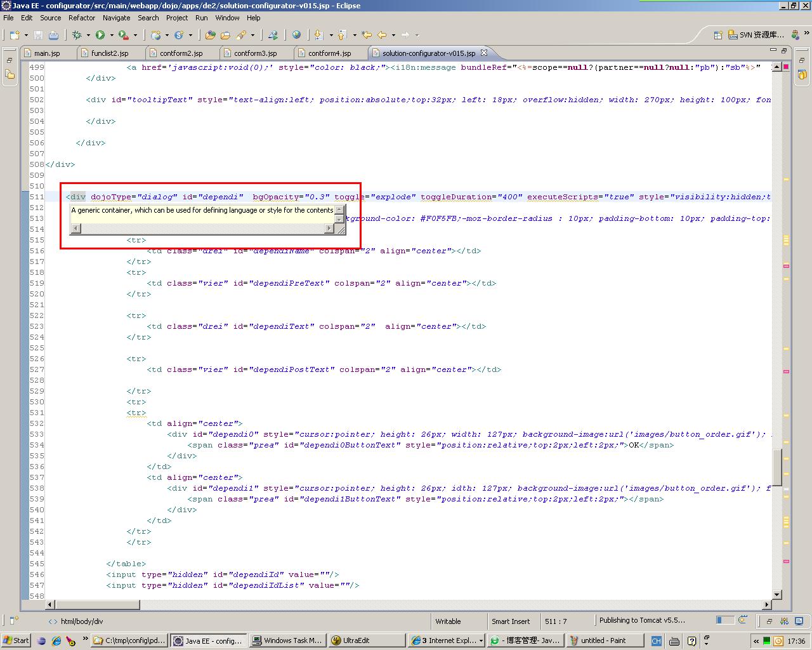Open the web browser globe icon
Screen dimensions: 812x650
pos(296,35)
